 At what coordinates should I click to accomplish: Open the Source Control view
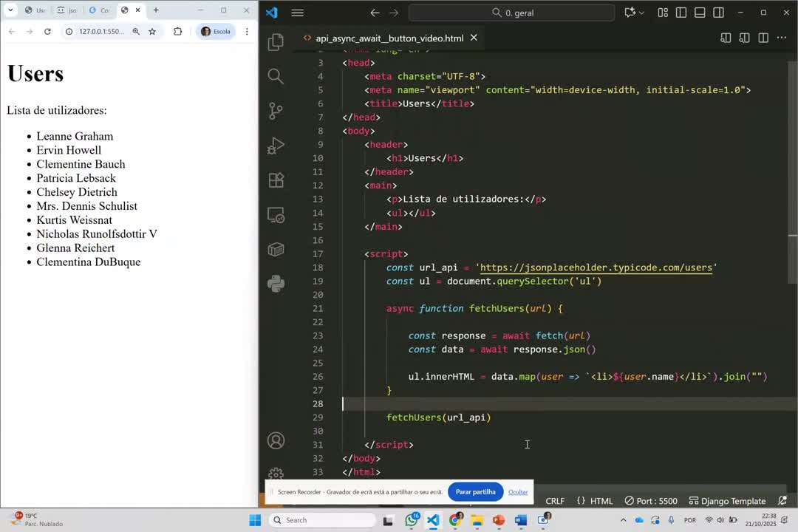(x=276, y=111)
